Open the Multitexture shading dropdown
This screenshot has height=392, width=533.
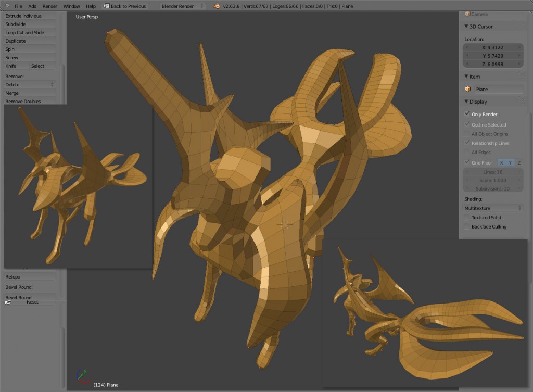pyautogui.click(x=492, y=208)
